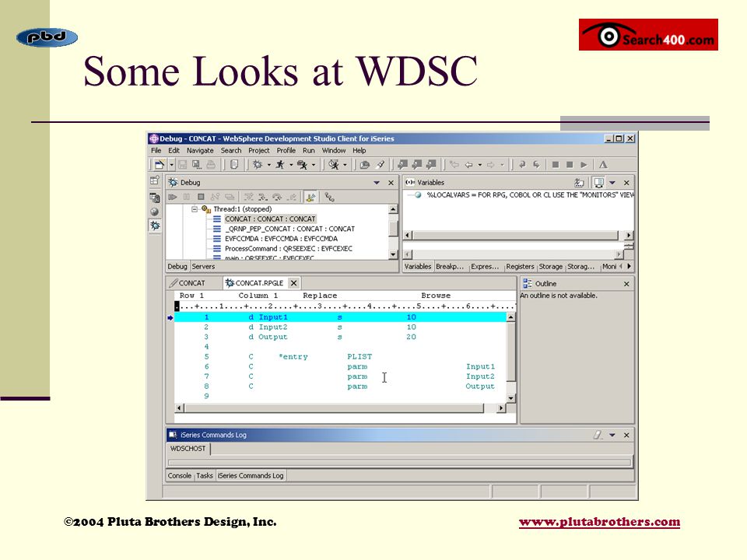Toggle the highlighted step filter button in Debug view

(310, 197)
